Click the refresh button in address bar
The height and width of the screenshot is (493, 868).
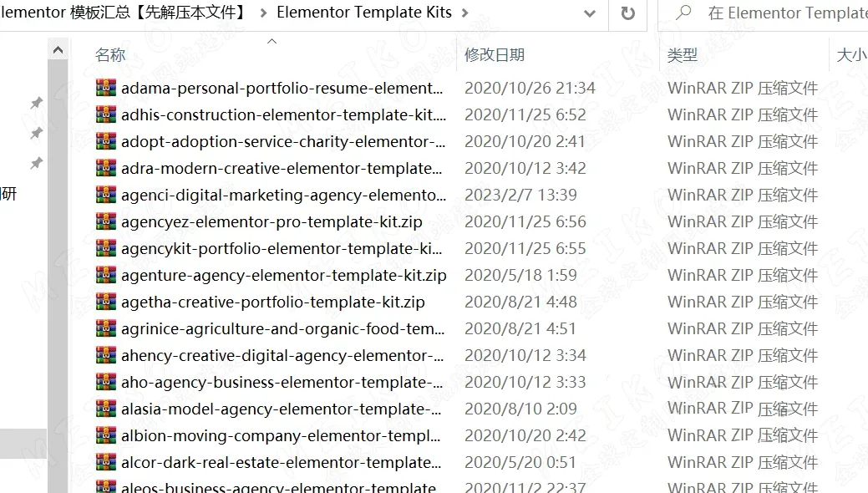(x=627, y=13)
